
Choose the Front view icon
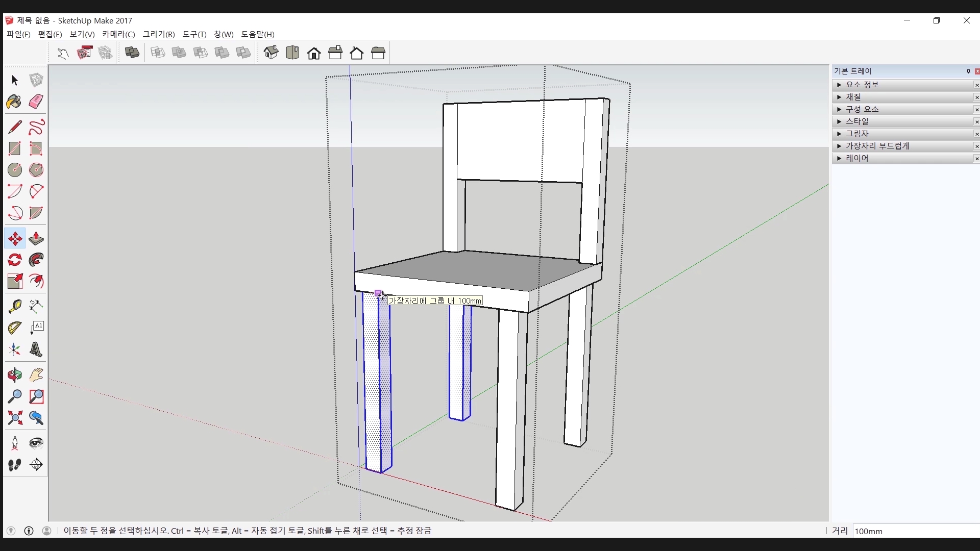[x=314, y=53]
